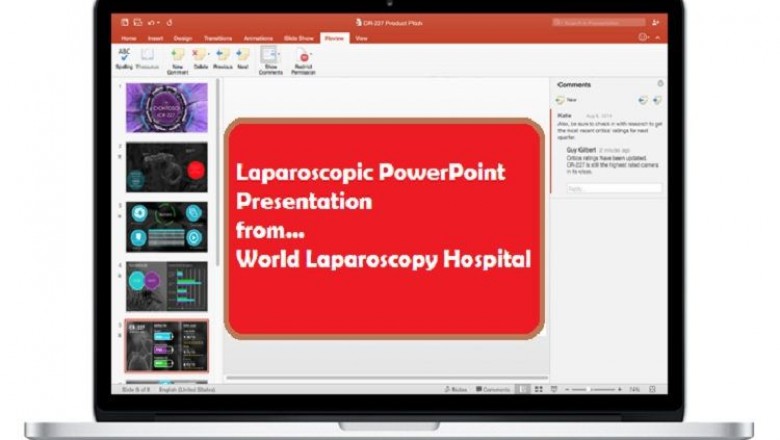This screenshot has width=780, height=440.
Task: Click the slide thumbnail panel scrollbar
Action: tap(218, 173)
